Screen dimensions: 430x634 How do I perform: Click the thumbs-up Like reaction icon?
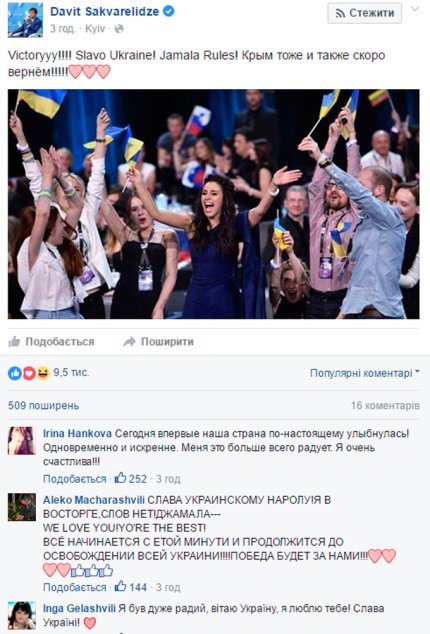[x=15, y=373]
